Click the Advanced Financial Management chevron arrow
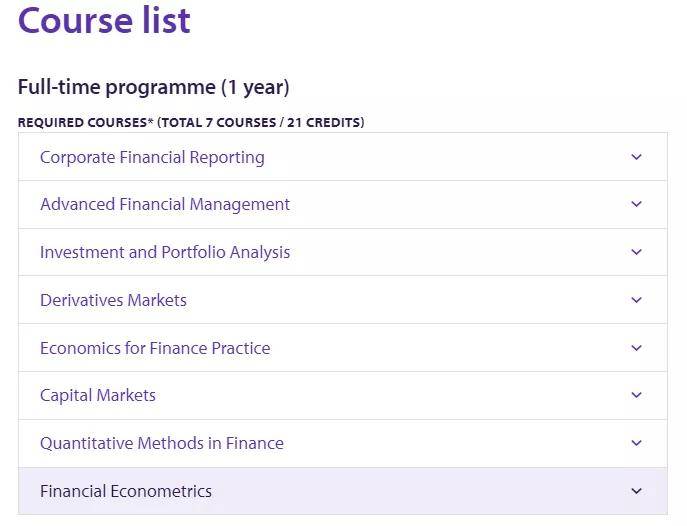The image size is (687, 526). click(636, 204)
